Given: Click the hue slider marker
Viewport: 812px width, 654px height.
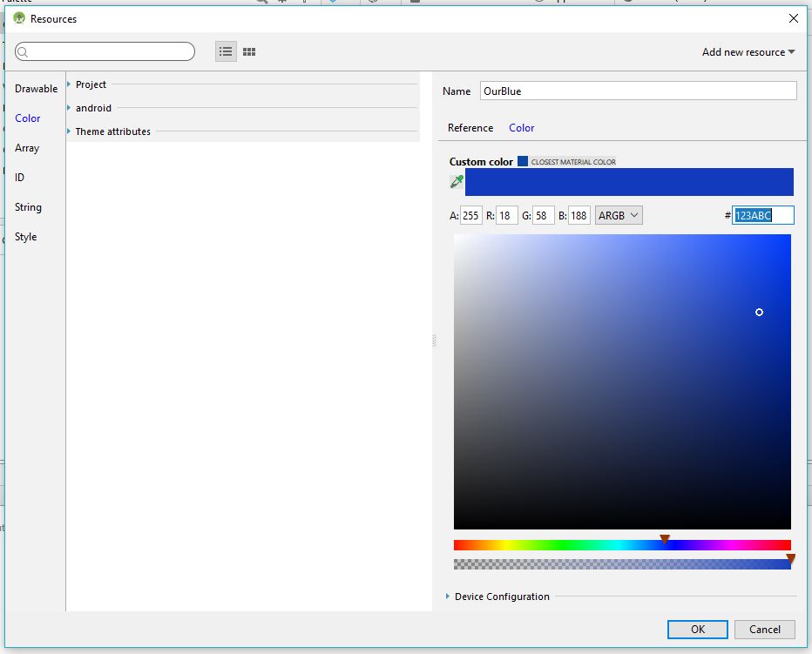Looking at the screenshot, I should click(x=665, y=540).
